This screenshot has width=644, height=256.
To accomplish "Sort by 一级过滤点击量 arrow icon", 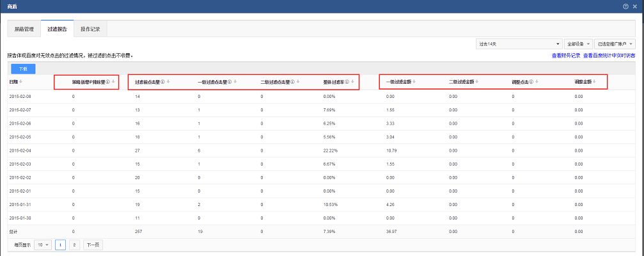I will point(235,82).
